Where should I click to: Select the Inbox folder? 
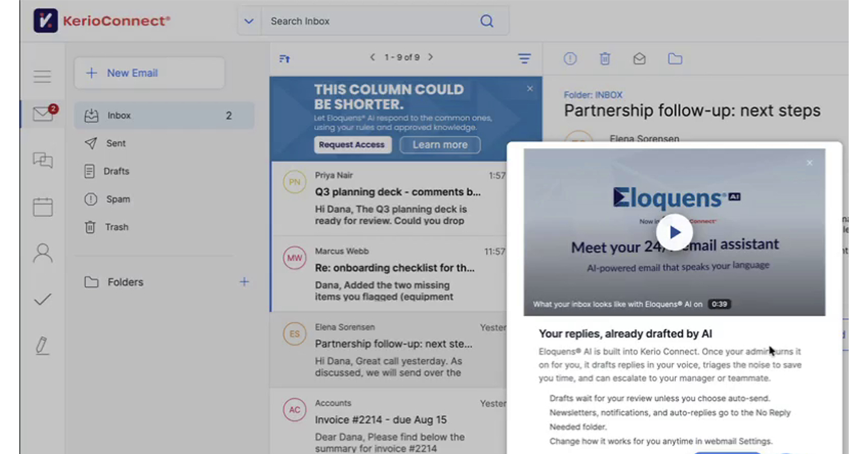pos(164,116)
